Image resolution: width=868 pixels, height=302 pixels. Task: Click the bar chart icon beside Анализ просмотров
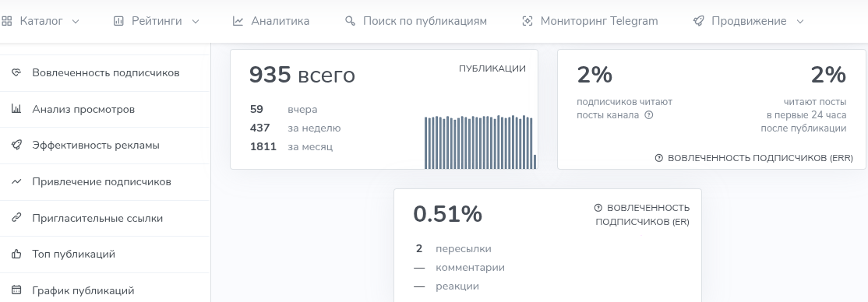(x=16, y=109)
